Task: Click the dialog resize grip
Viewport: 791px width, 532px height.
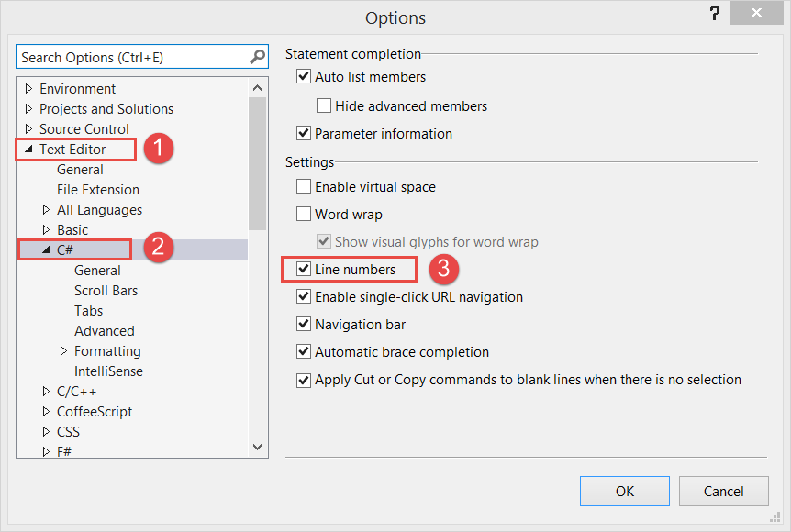Action: point(775,517)
